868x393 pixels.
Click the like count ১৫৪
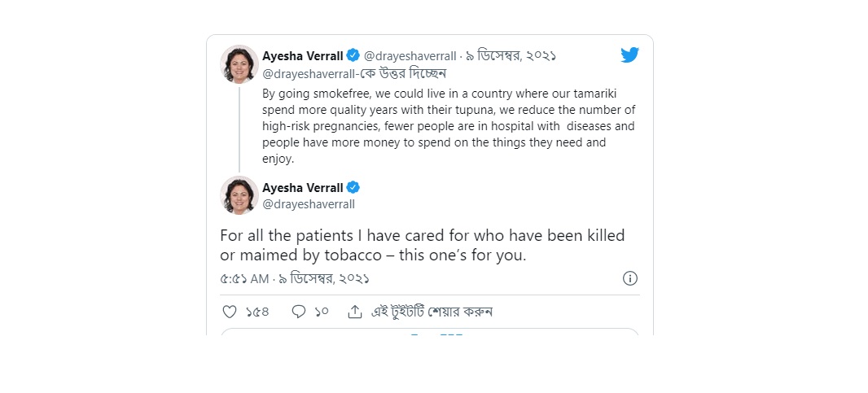click(257, 312)
